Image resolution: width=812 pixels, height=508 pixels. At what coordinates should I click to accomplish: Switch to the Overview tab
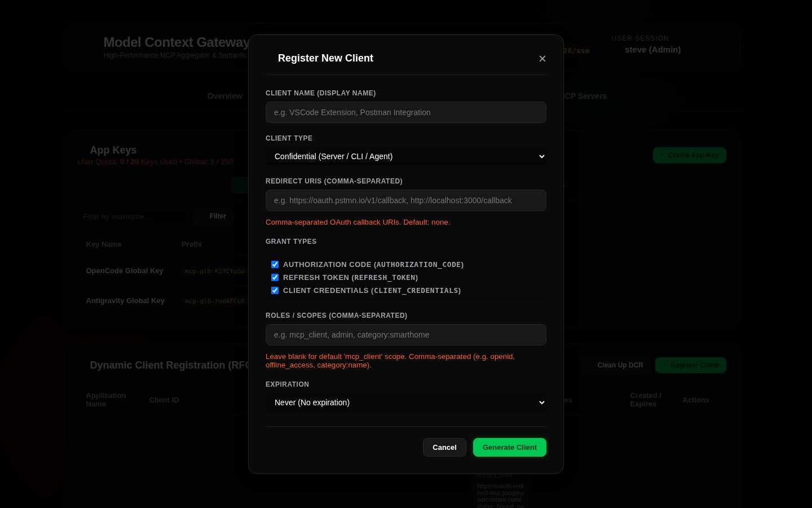(225, 96)
